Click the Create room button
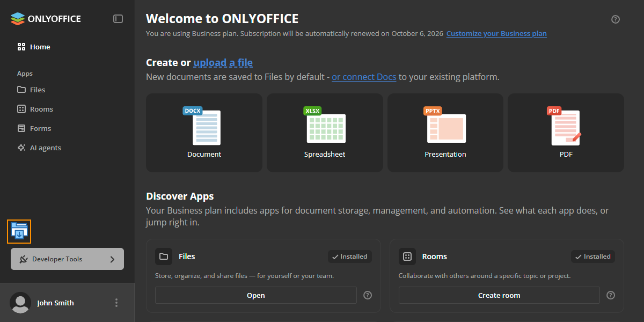The width and height of the screenshot is (644, 322). pyautogui.click(x=499, y=295)
